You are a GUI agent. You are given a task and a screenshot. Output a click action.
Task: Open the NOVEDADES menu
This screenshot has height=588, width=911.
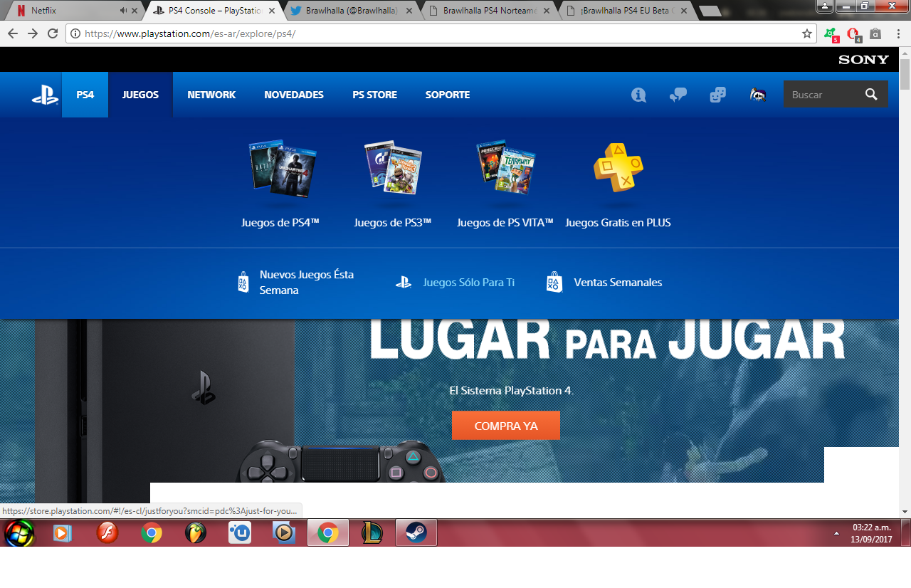(294, 95)
